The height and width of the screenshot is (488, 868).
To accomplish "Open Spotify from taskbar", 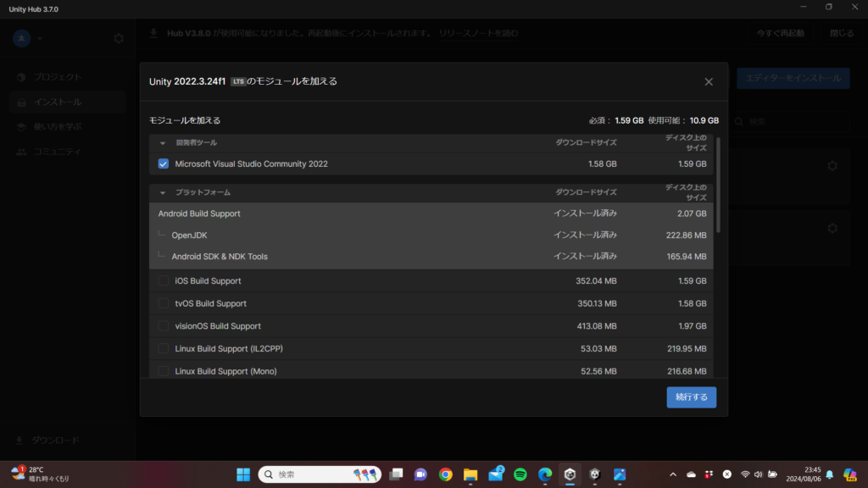I will tap(520, 474).
